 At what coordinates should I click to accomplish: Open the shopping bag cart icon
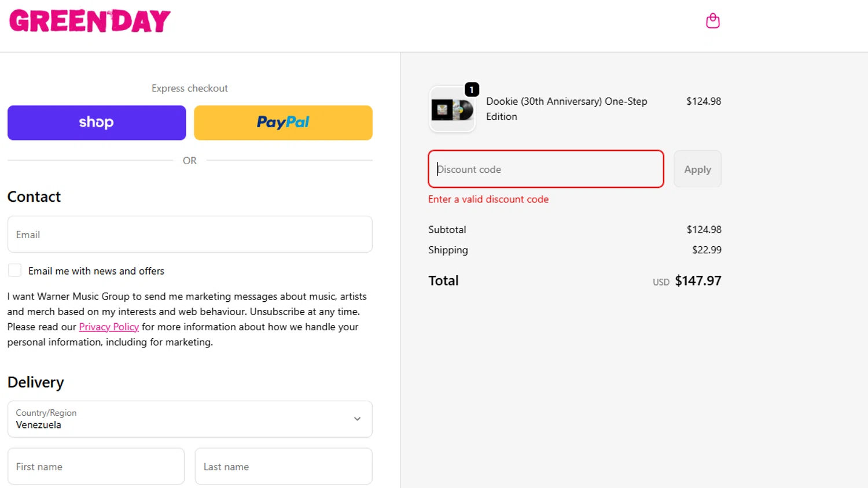pyautogui.click(x=713, y=21)
